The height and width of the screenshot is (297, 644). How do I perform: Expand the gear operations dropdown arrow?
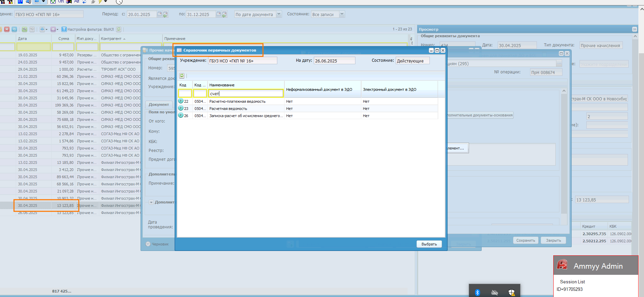click(57, 29)
